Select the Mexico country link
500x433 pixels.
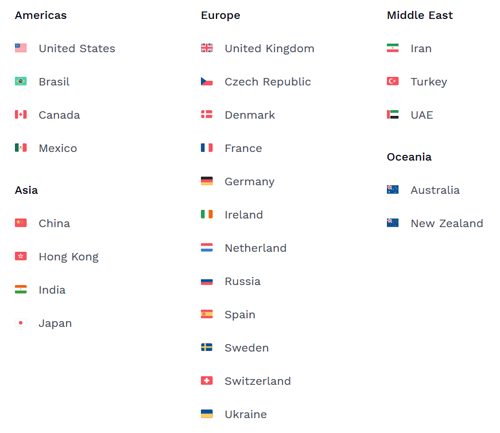coord(58,148)
